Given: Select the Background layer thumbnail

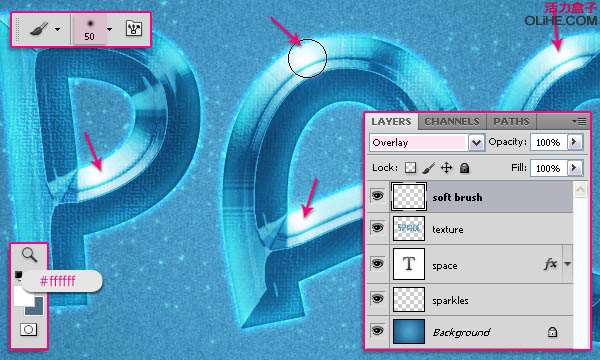Looking at the screenshot, I should (409, 331).
